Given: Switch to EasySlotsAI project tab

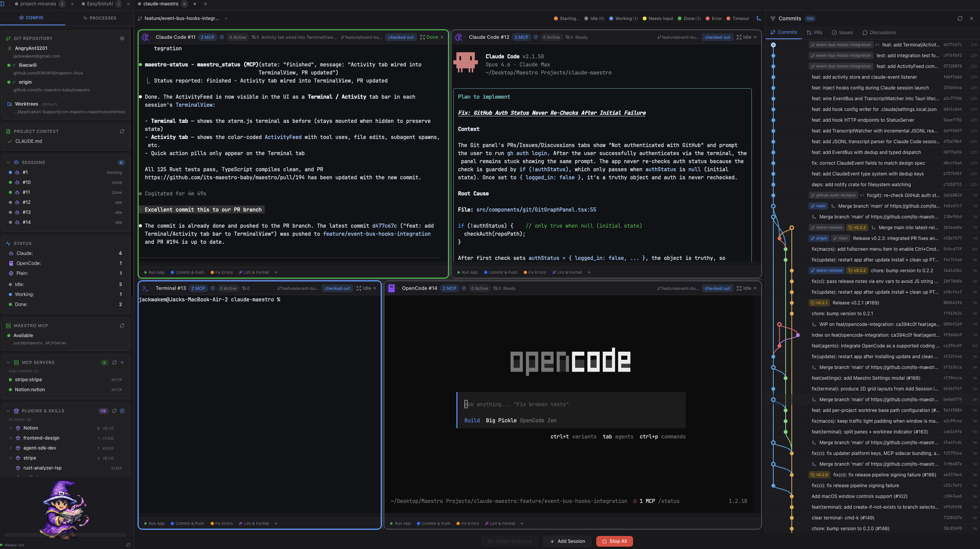Looking at the screenshot, I should (100, 4).
